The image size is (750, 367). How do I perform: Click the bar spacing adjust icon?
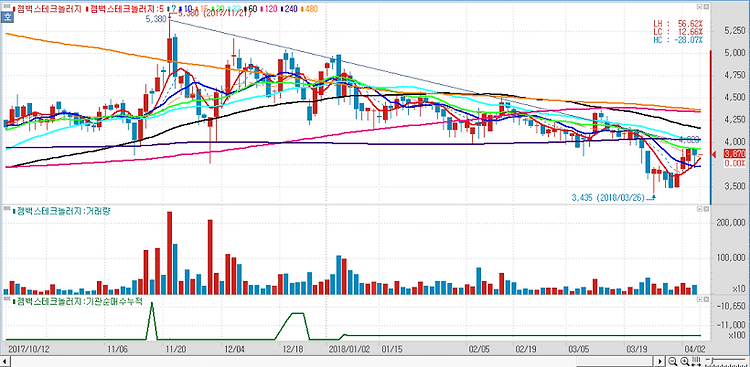pos(696,361)
